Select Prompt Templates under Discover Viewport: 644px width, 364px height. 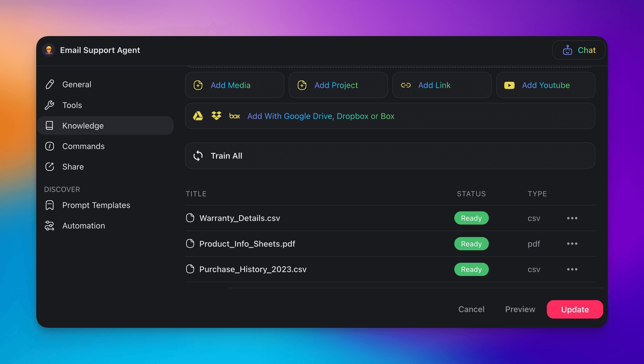tap(96, 205)
